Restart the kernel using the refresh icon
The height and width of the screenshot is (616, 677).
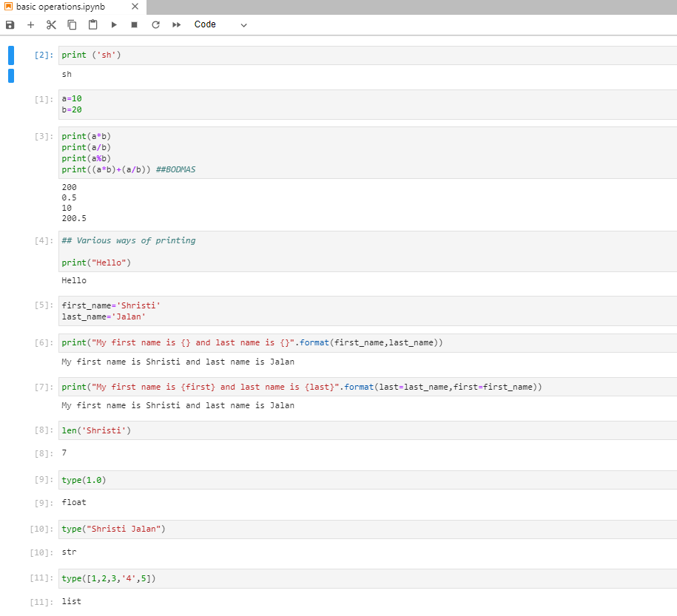coord(155,24)
